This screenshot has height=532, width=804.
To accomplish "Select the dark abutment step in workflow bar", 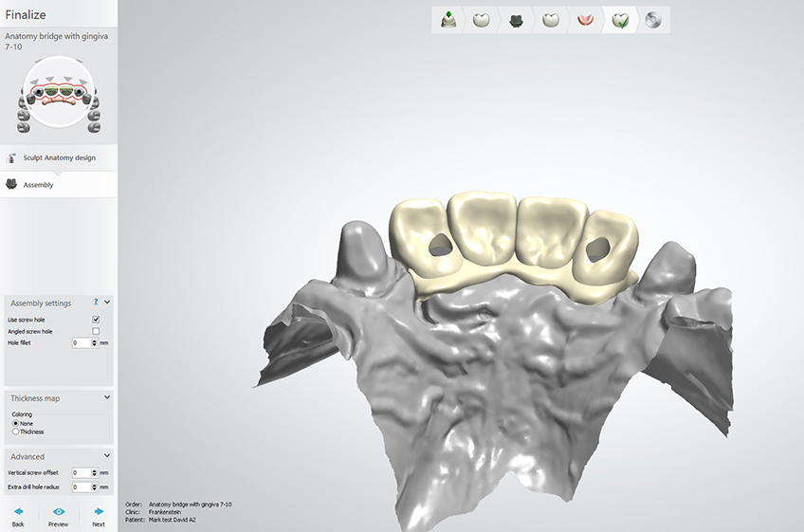I will tap(516, 20).
